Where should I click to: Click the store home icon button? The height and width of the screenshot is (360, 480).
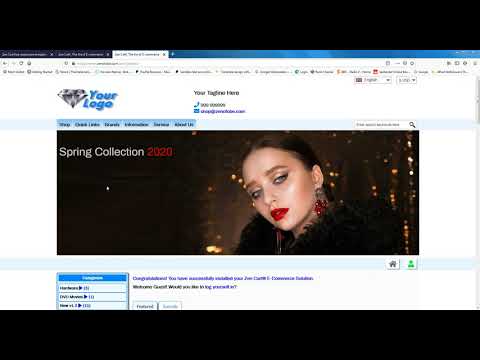393,264
